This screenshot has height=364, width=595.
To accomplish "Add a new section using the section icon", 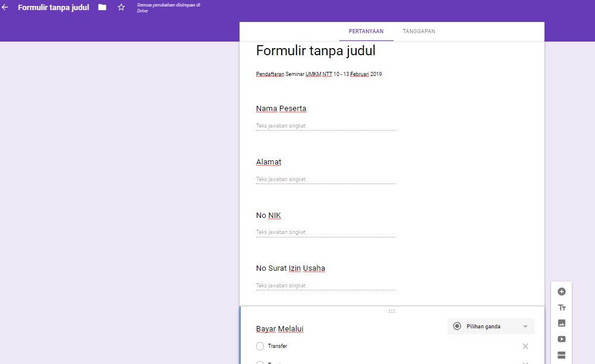I will (x=561, y=354).
